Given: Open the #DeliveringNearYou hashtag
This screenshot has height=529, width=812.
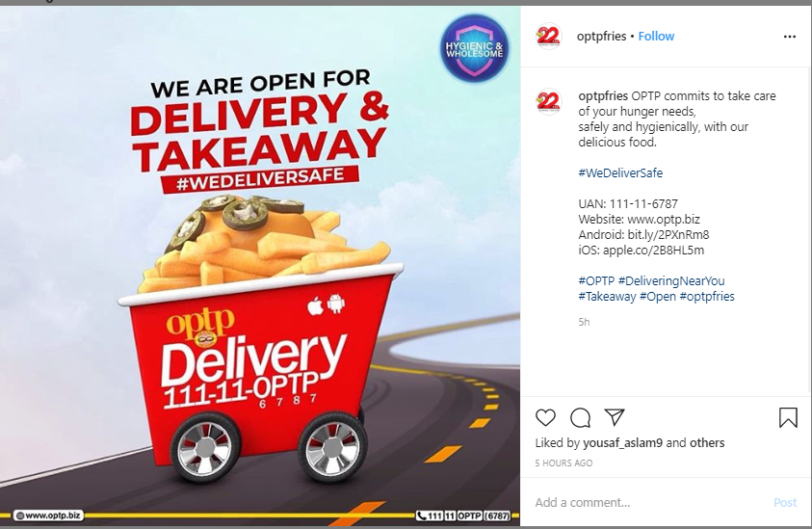Looking at the screenshot, I should point(671,280).
